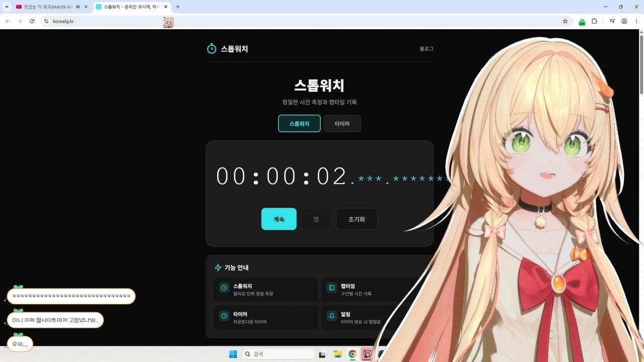This screenshot has width=644, height=362.
Task: Open the media control icon in Chrome toolbar
Action: click(612, 21)
